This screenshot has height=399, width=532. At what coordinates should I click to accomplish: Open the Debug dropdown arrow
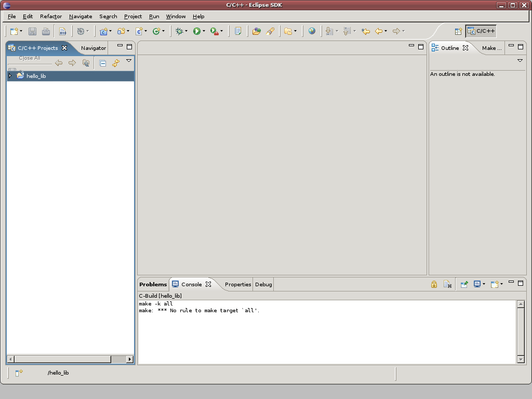tap(187, 31)
